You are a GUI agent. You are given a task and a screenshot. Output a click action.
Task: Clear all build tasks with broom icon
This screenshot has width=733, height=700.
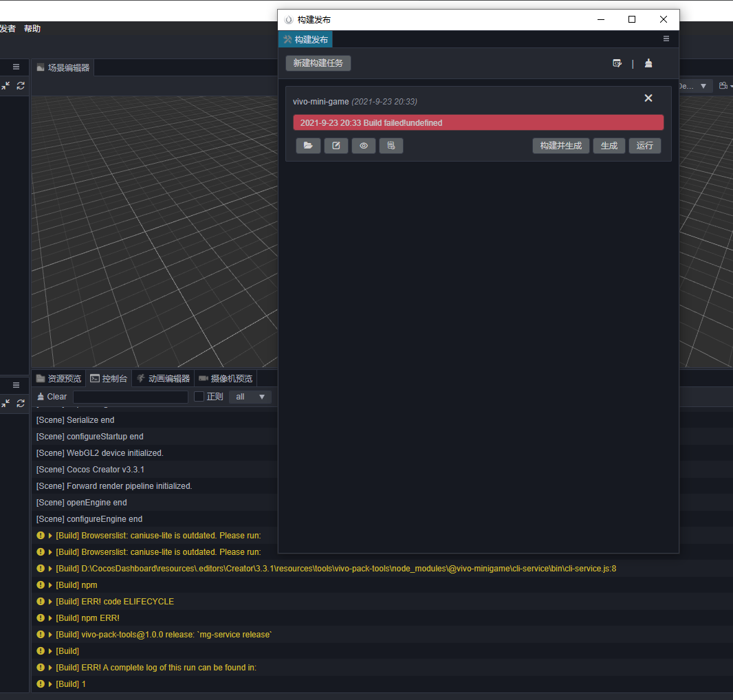click(x=648, y=63)
